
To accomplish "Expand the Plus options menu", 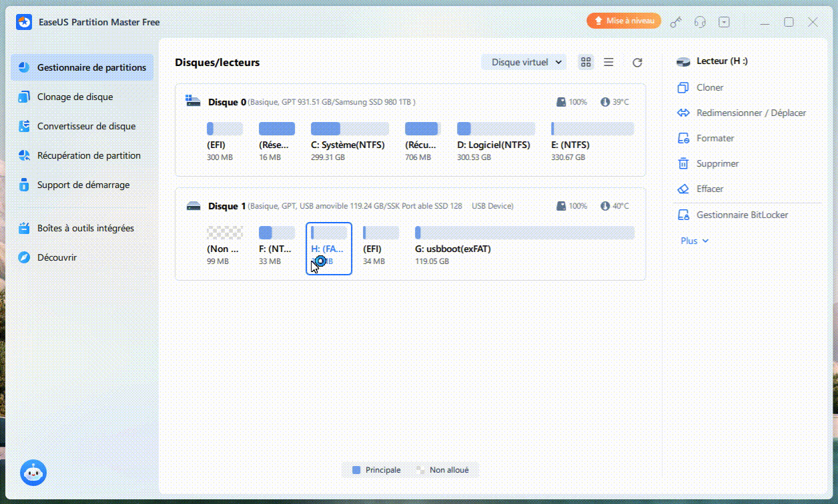I will coord(695,241).
